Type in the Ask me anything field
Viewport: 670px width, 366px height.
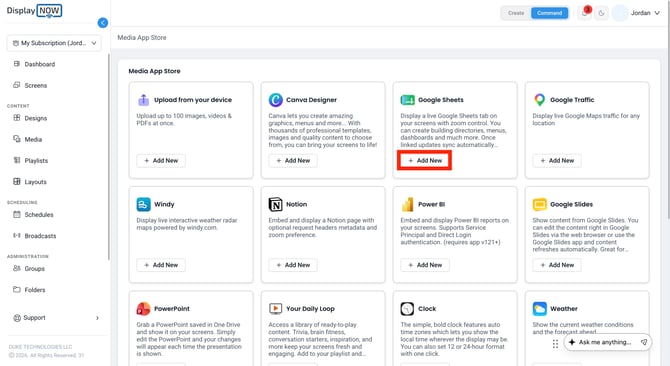click(605, 343)
